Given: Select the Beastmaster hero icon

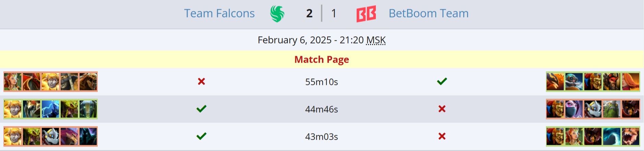Looking at the screenshot, I should coord(611,81).
